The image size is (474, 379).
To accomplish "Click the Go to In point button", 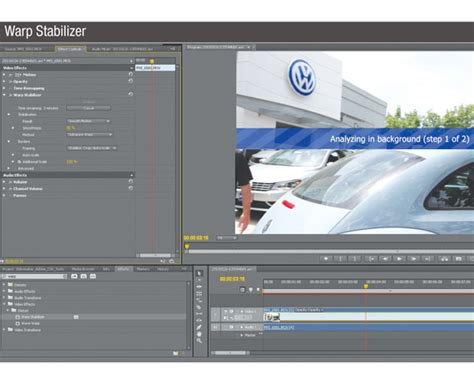I will [371, 259].
